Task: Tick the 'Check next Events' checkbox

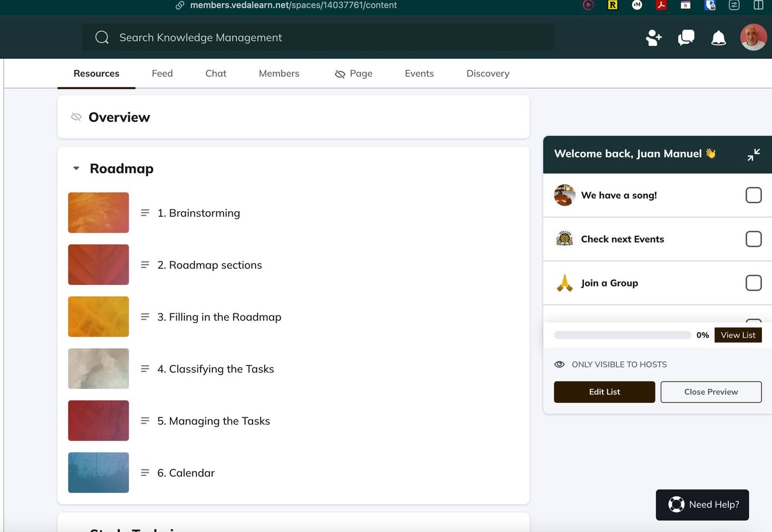Action: pos(753,239)
